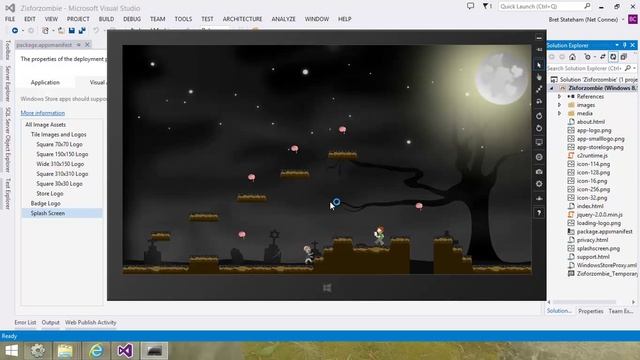Open the ARCHITECTURE menu

tap(242, 19)
